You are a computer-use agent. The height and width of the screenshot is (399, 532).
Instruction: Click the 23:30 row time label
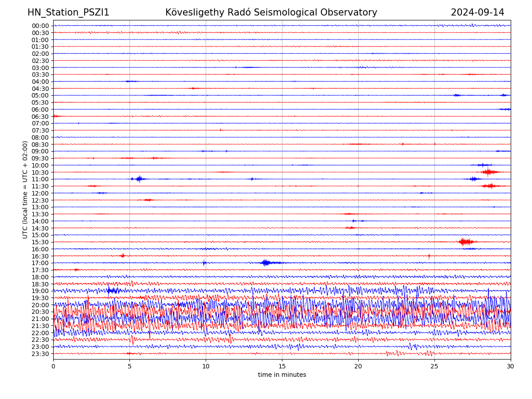(40, 354)
